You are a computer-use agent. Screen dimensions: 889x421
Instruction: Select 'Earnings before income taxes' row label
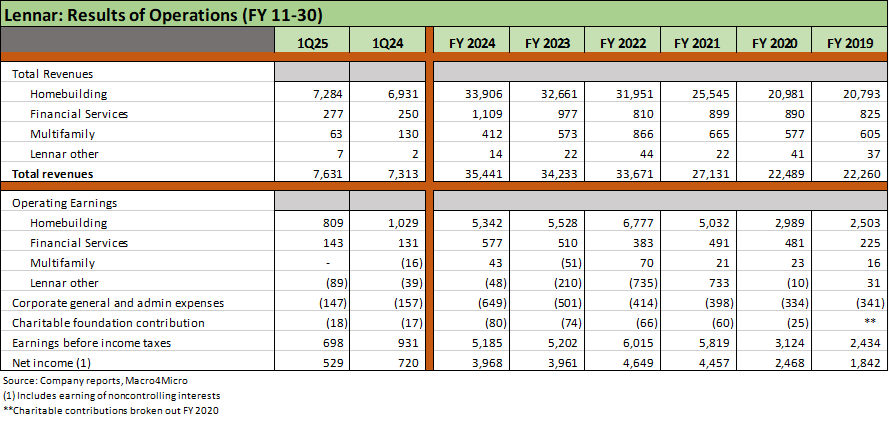91,343
